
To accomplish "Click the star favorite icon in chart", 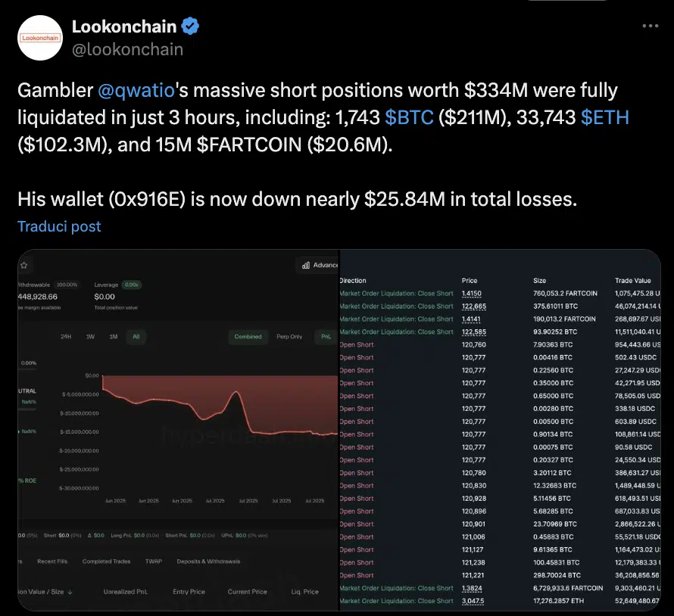I will (23, 266).
